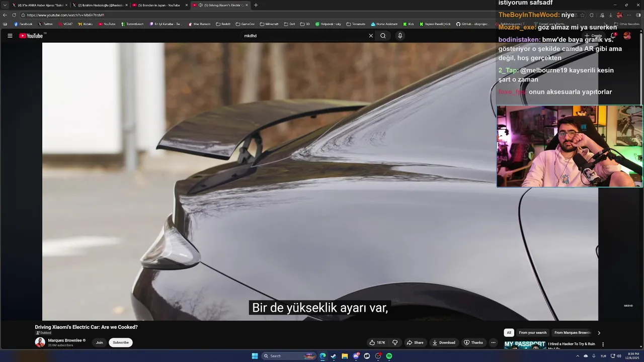Click the YouTube search magnifier button
The image size is (644, 362).
point(383,36)
